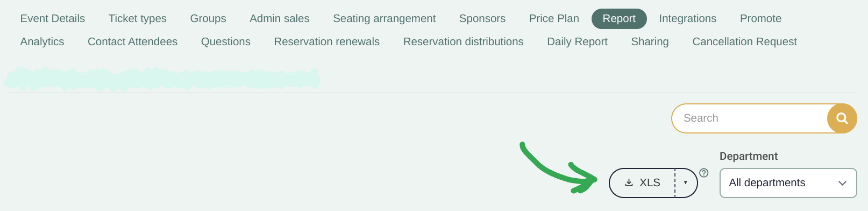The image size is (868, 211).
Task: Select the Contact Attendees tab
Action: [133, 42]
